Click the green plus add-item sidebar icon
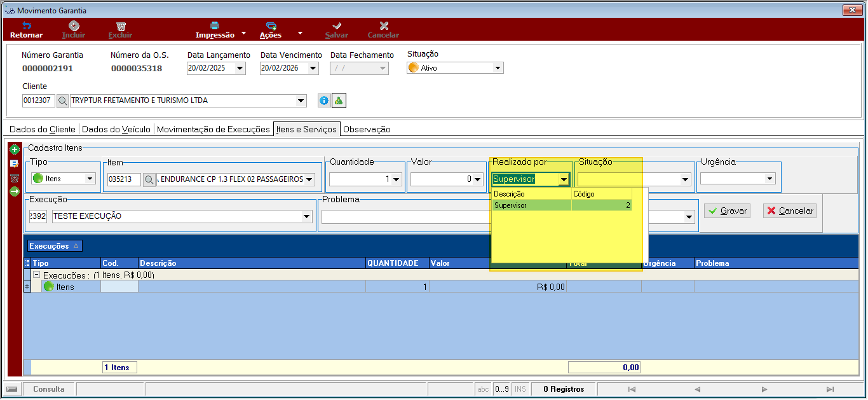The width and height of the screenshot is (868, 400). pos(15,149)
